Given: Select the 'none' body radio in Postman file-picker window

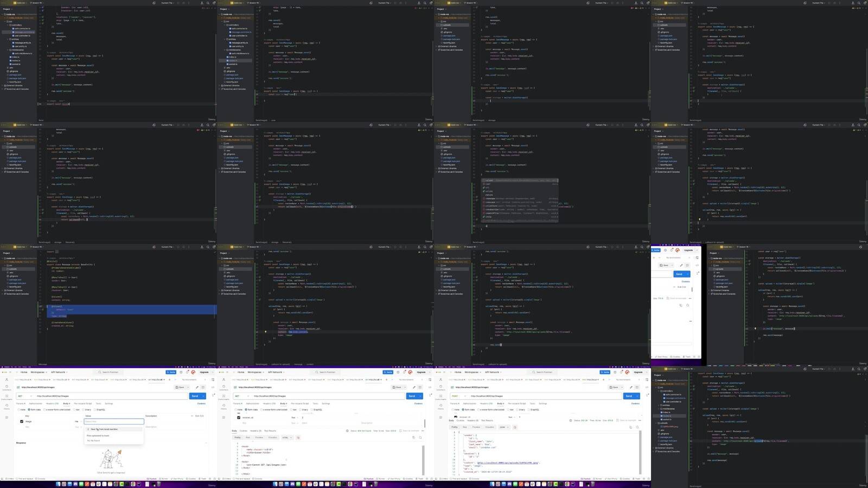Looking at the screenshot, I should coord(18,409).
